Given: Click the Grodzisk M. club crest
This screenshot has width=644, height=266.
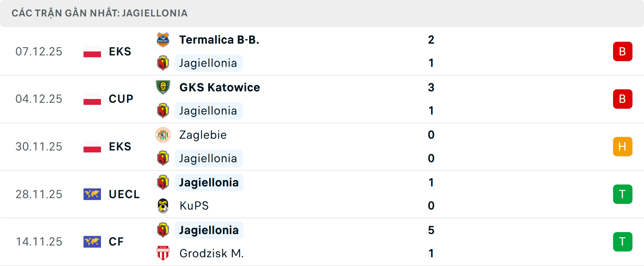Looking at the screenshot, I should [163, 253].
